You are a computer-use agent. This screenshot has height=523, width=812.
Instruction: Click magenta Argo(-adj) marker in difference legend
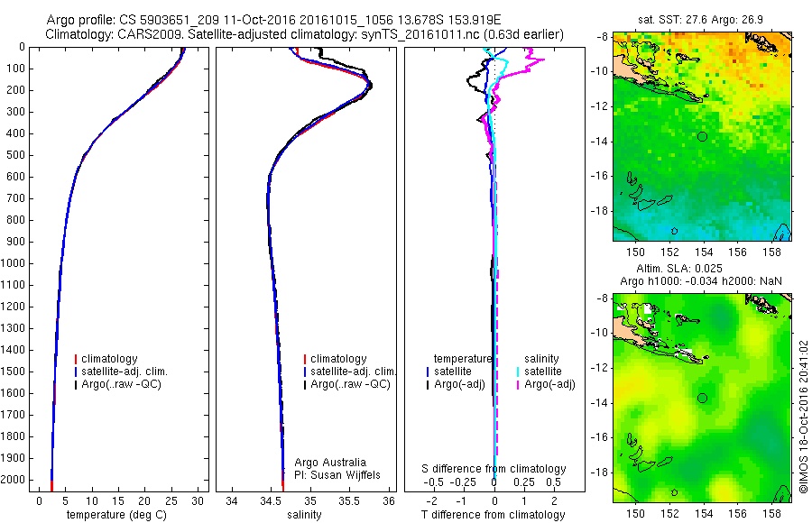(518, 385)
